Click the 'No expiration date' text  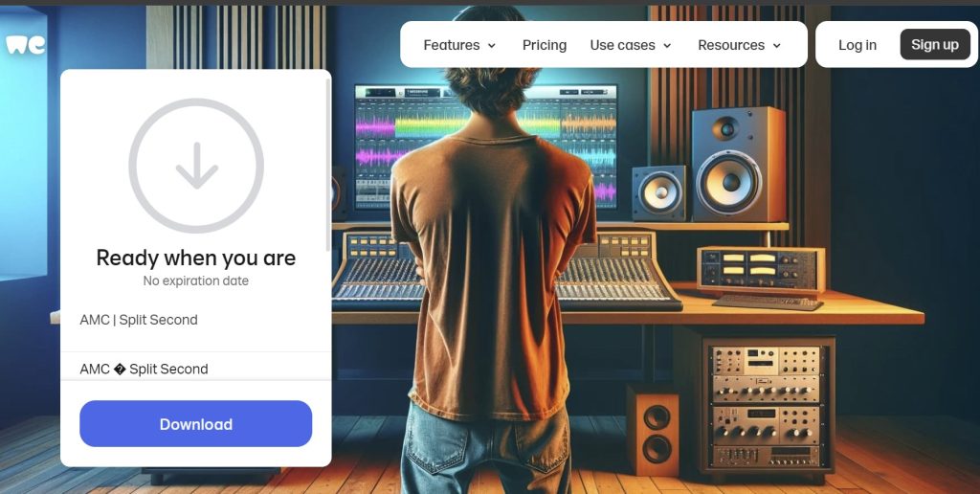[195, 281]
